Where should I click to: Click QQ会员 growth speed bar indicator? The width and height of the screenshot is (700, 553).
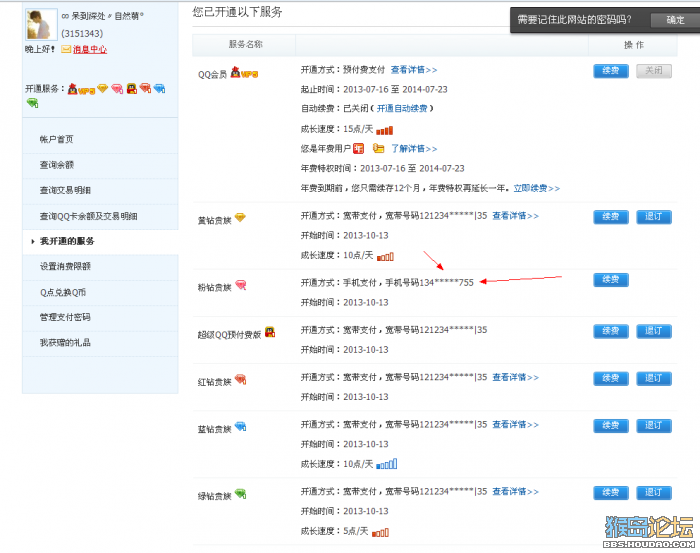point(384,130)
